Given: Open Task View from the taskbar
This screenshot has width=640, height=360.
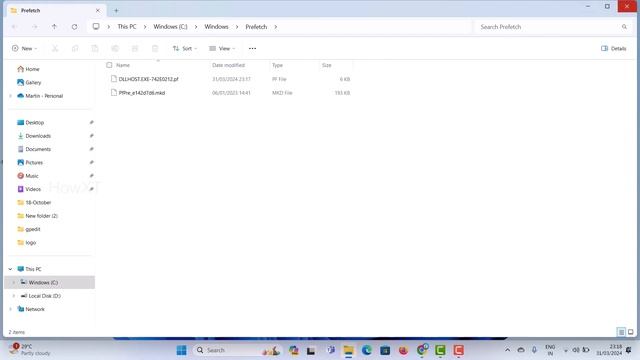Looking at the screenshot, I should [x=311, y=350].
